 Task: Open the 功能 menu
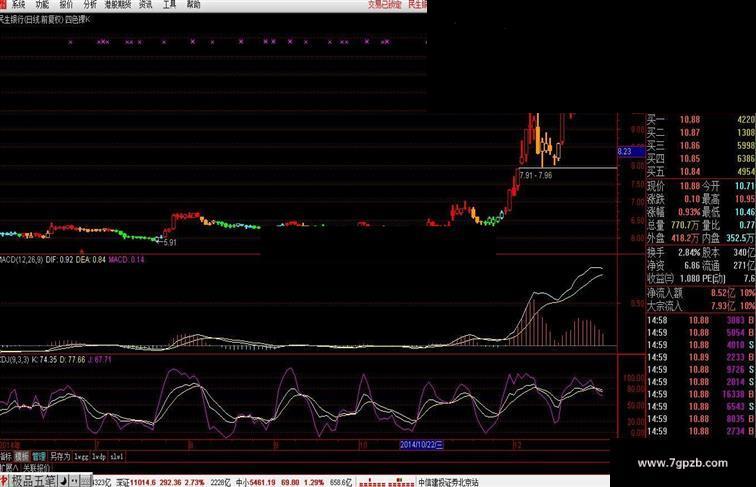[x=42, y=4]
